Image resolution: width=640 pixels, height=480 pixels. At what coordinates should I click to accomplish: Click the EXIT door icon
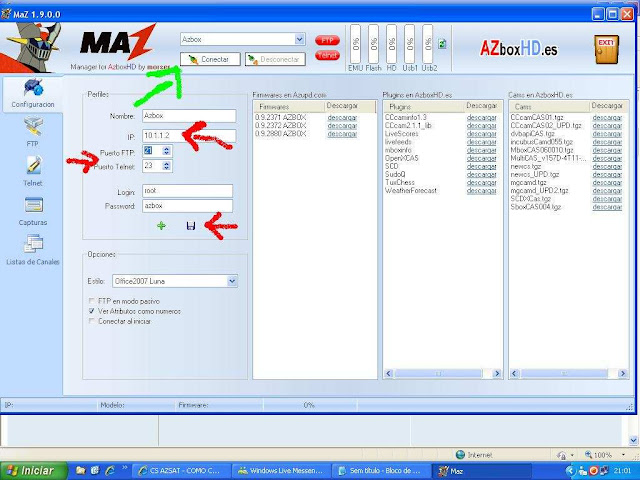[x=607, y=49]
